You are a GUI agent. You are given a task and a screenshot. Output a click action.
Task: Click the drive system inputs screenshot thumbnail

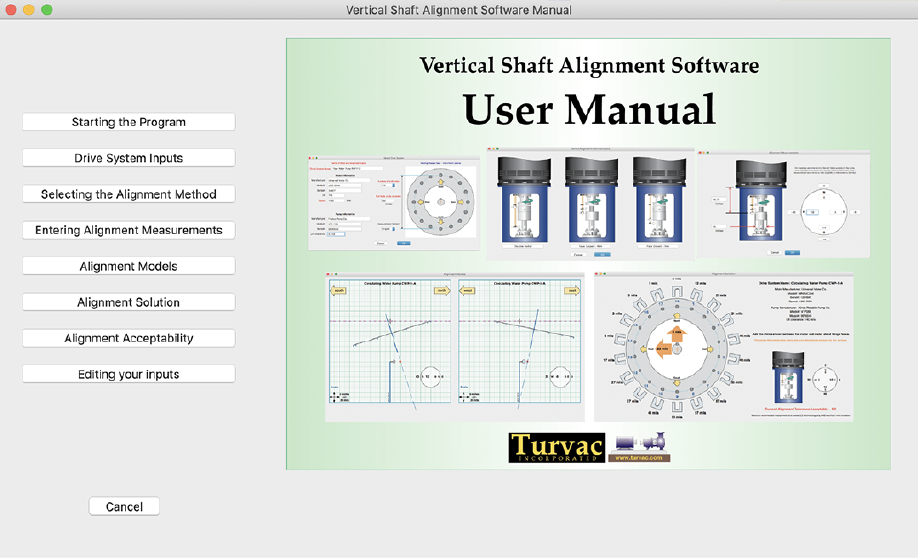pyautogui.click(x=394, y=203)
